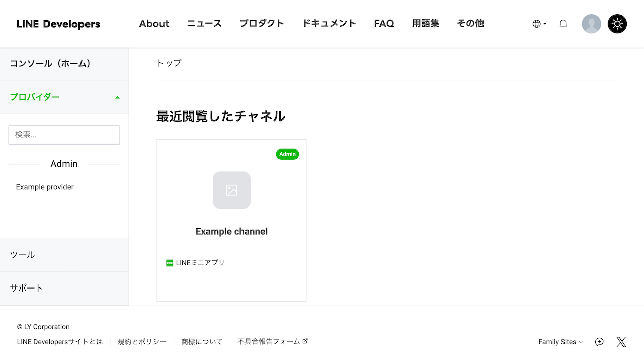Open the Example channel card

(231, 221)
